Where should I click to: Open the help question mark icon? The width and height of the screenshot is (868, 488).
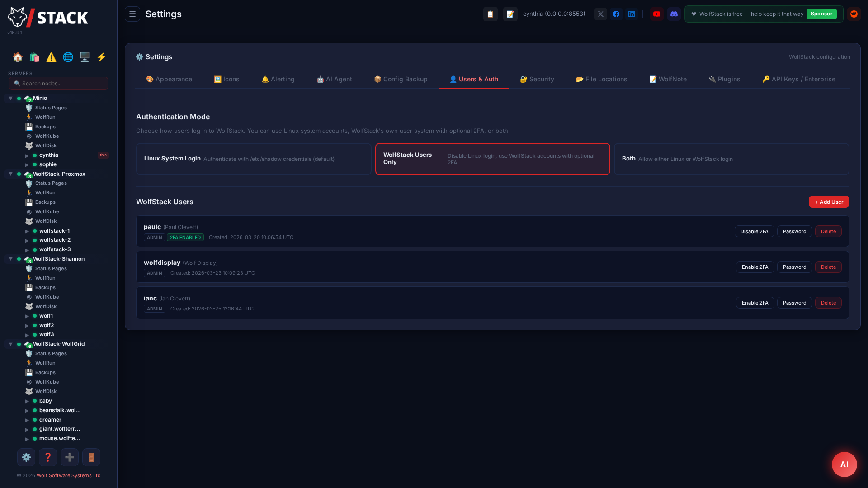pyautogui.click(x=48, y=457)
